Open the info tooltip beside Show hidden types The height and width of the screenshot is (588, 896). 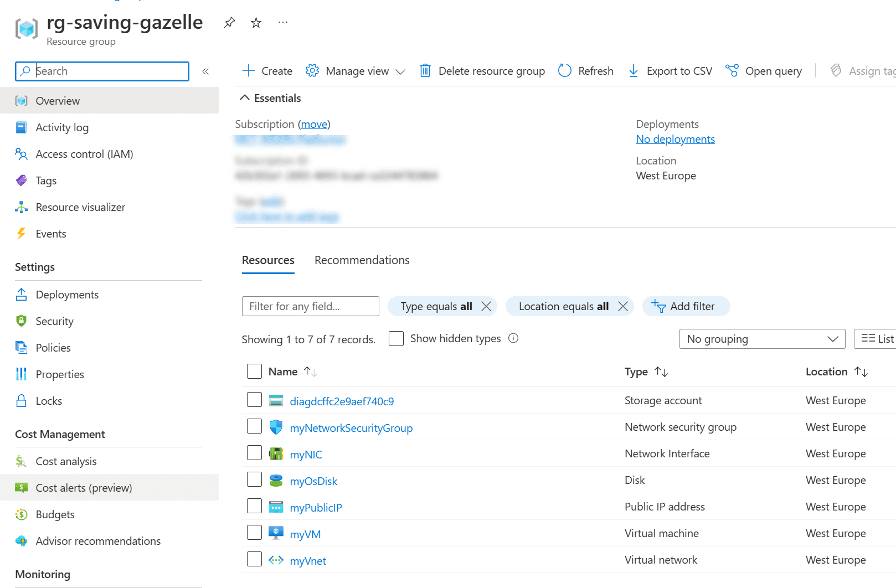click(513, 338)
